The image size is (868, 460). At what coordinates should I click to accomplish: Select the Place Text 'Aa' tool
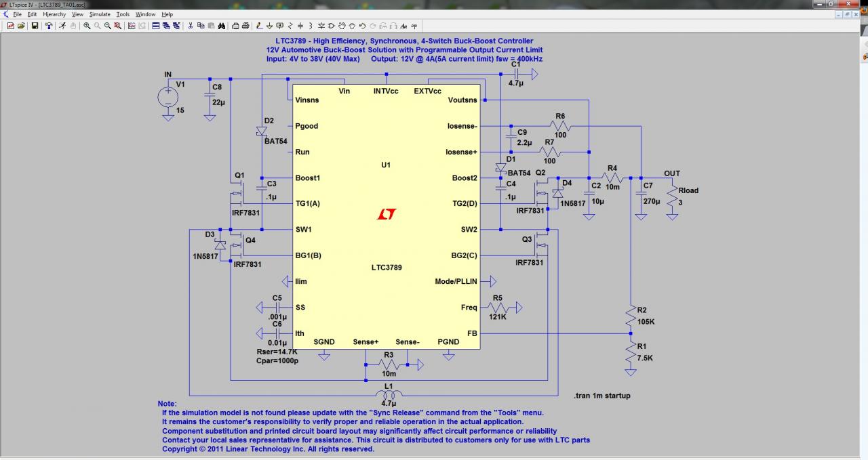(403, 26)
